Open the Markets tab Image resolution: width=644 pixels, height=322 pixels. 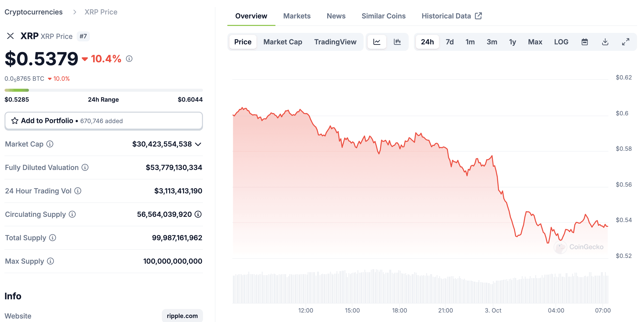tap(297, 16)
